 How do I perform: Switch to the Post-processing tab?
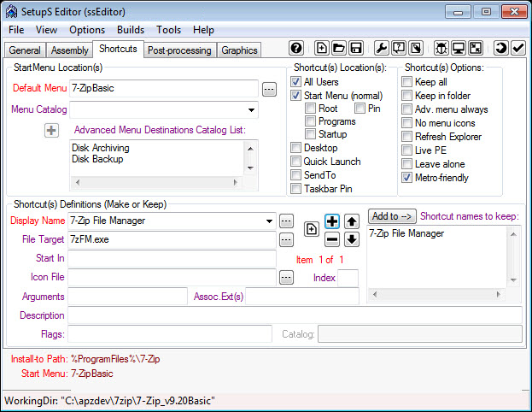pos(179,50)
